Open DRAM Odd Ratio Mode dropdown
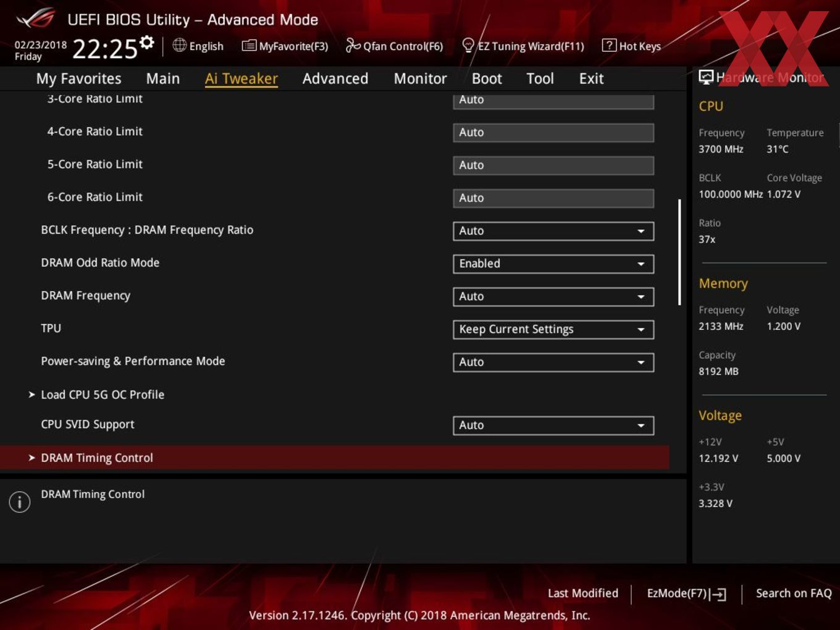Screen dimensions: 840x630 (553, 264)
